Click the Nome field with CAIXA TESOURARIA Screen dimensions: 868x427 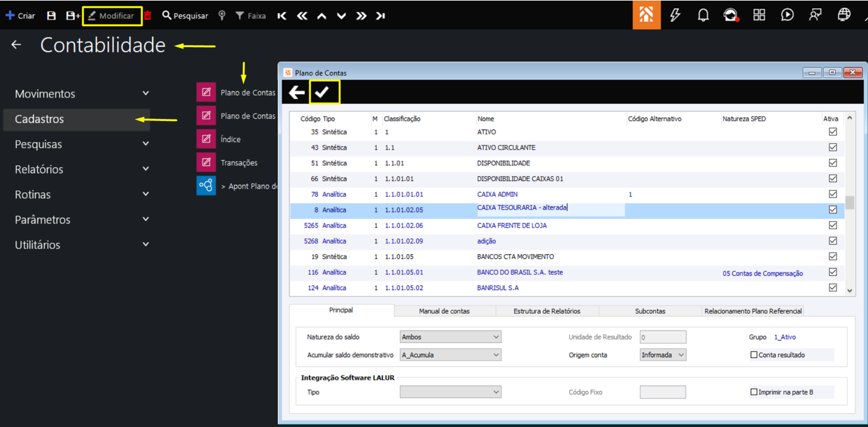pyautogui.click(x=551, y=209)
